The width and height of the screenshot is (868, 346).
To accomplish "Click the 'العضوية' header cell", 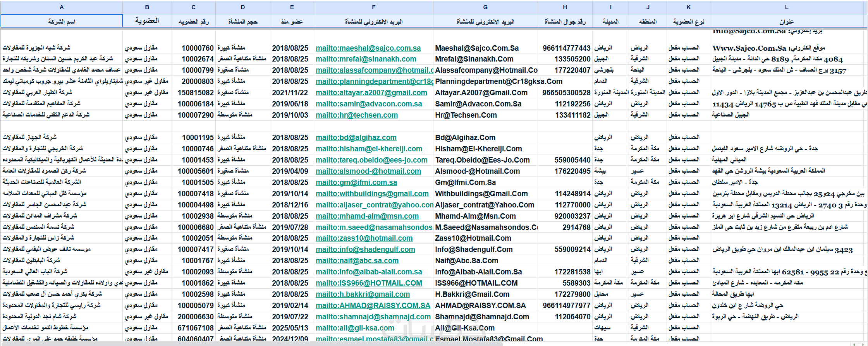I will point(147,21).
